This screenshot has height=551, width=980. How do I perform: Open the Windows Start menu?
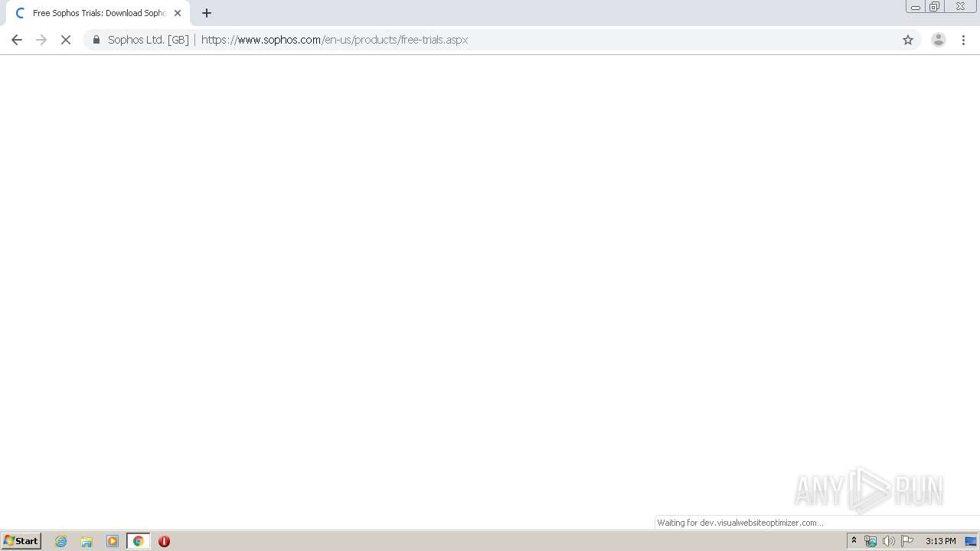pos(21,541)
